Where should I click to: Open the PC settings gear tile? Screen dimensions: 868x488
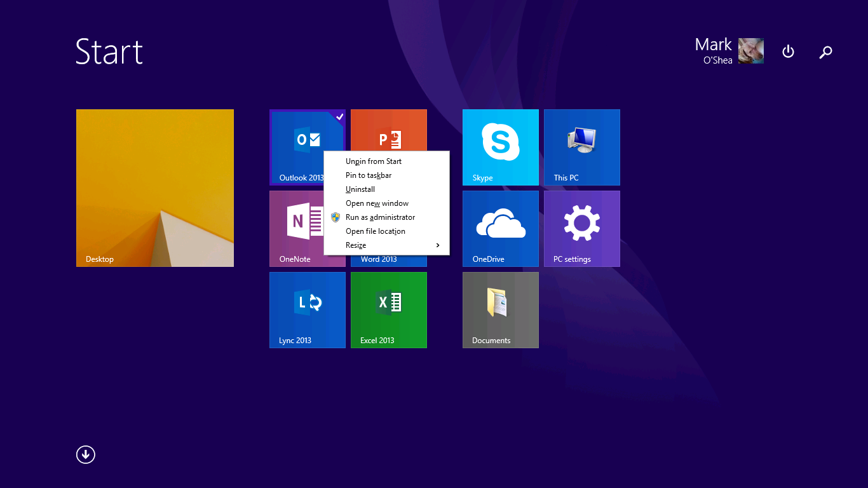[x=581, y=228]
